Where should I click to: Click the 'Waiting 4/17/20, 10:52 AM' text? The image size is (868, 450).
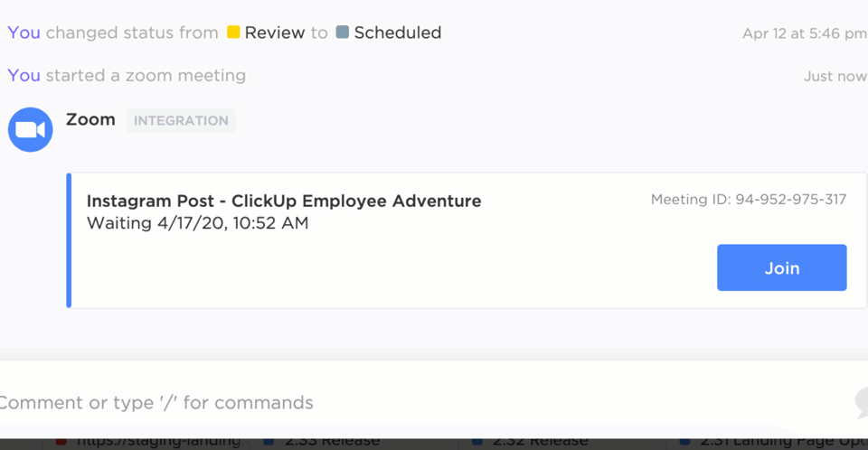tap(197, 222)
